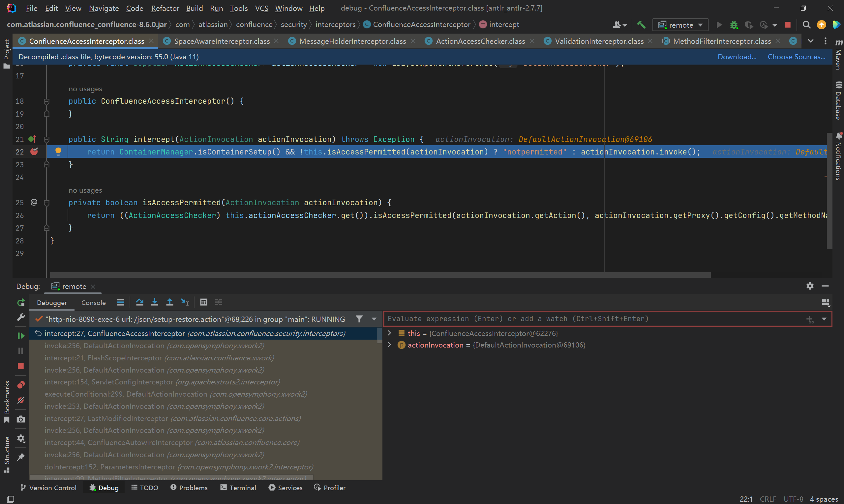Click the Rerun debug session icon
Image resolution: width=844 pixels, height=504 pixels.
21,303
